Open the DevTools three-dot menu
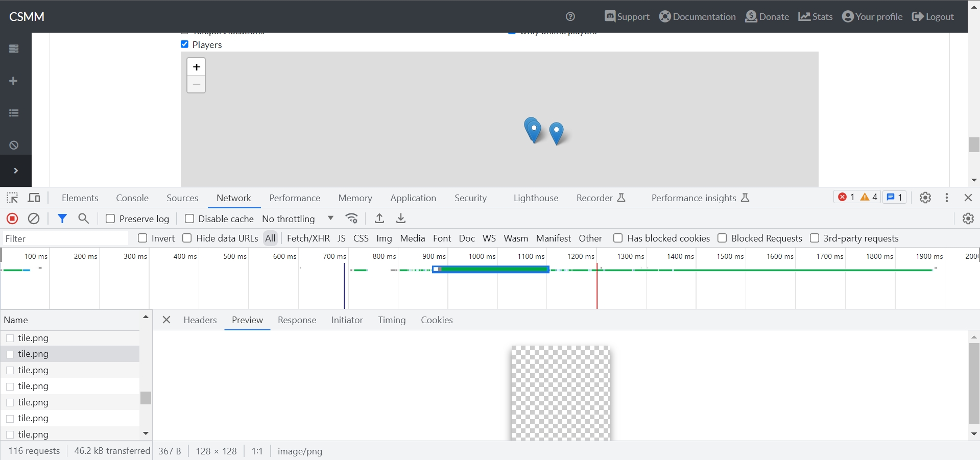980x460 pixels. pos(947,198)
